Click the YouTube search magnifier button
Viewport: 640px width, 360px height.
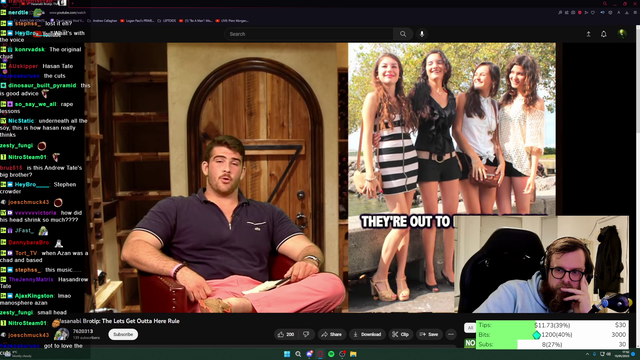click(403, 34)
